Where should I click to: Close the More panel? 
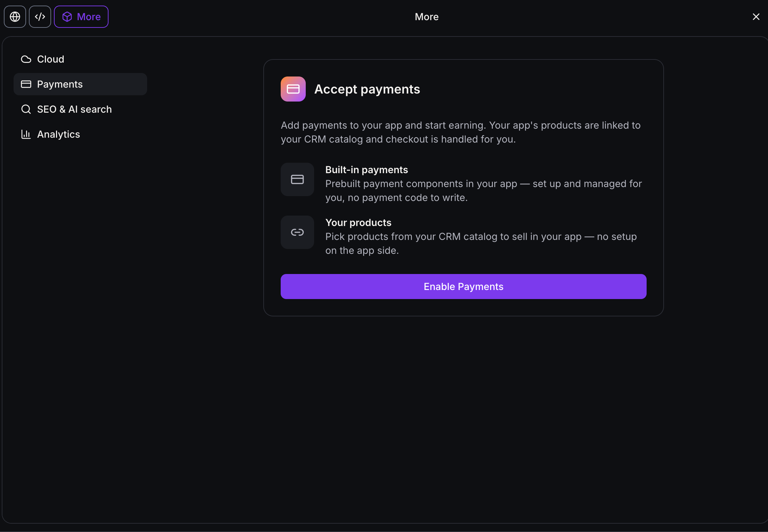click(x=756, y=17)
